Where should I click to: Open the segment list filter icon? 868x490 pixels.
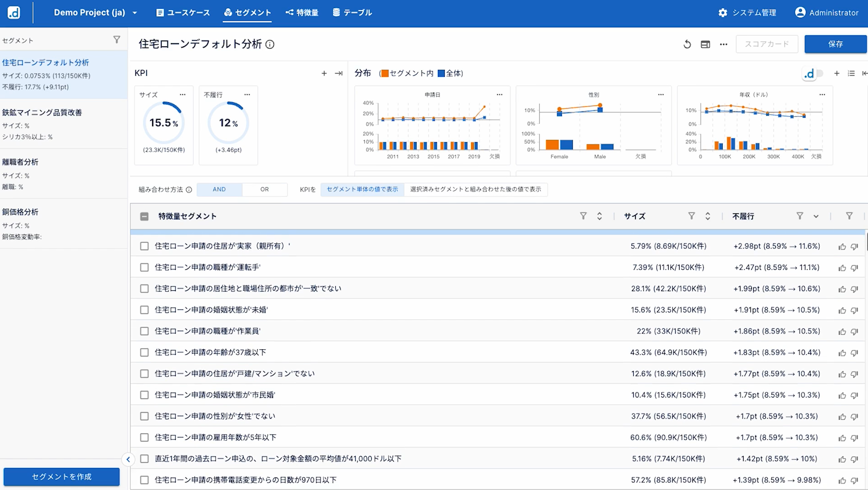[x=117, y=40]
